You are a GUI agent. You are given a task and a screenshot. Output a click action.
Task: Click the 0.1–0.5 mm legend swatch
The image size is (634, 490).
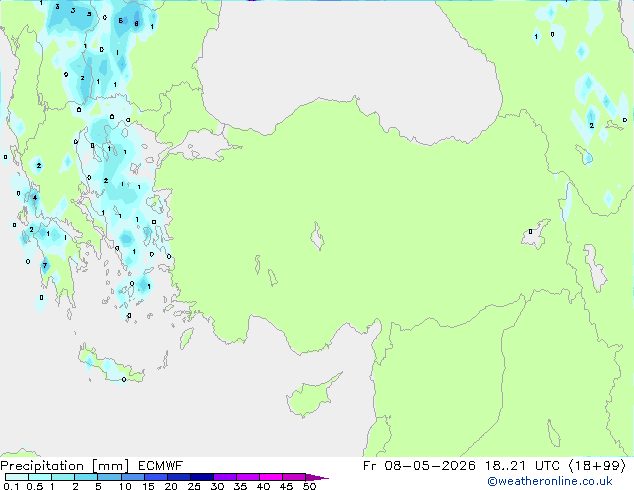click(x=17, y=477)
